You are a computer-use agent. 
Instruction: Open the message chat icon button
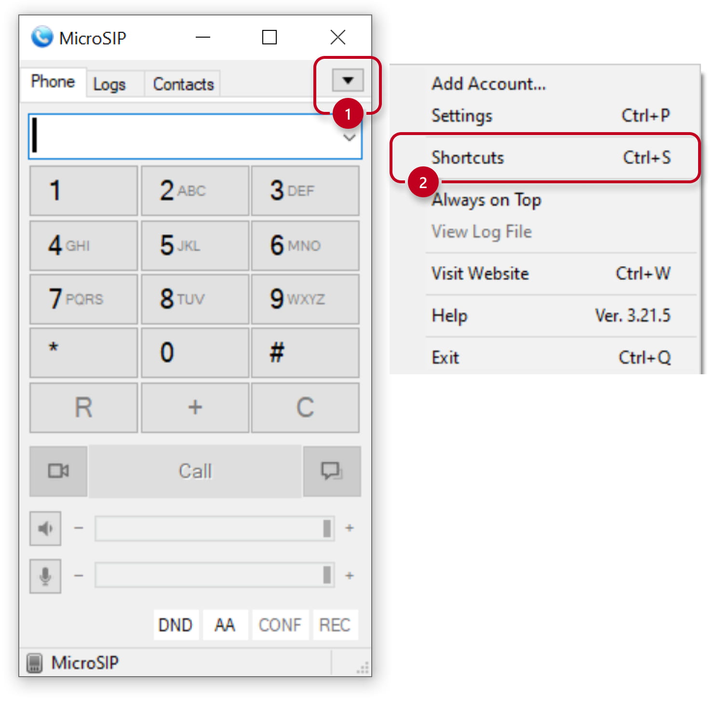(332, 471)
